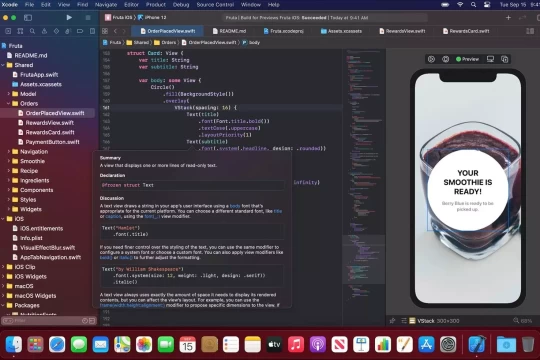540x360 pixels.
Task: Open the Debug navigator
Action: pyautogui.click(x=68, y=31)
